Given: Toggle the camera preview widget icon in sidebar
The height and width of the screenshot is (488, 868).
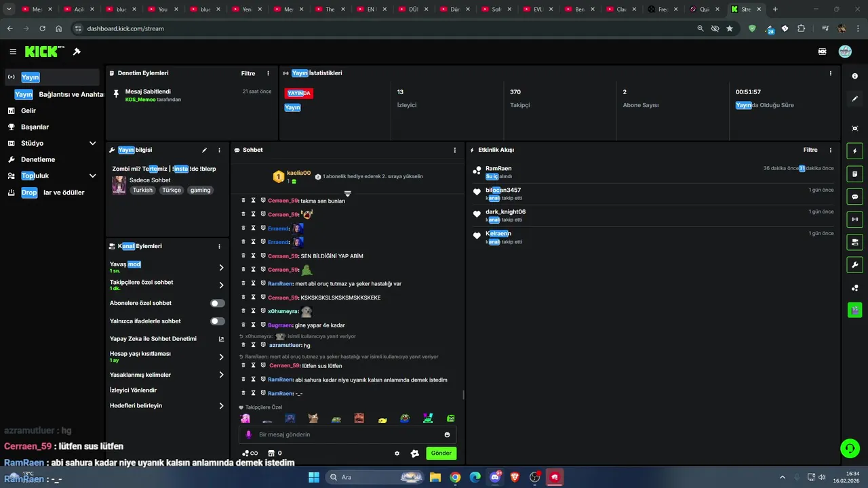Looking at the screenshot, I should tap(854, 242).
